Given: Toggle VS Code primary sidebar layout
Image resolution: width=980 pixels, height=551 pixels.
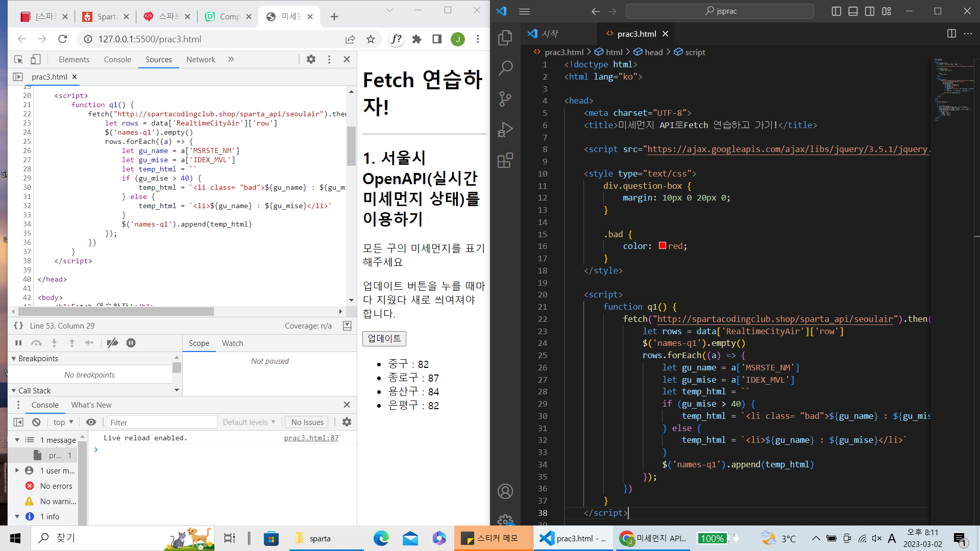Looking at the screenshot, I should [836, 11].
